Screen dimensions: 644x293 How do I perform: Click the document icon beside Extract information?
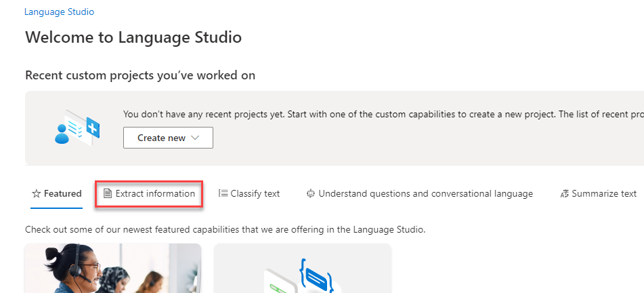(x=107, y=193)
